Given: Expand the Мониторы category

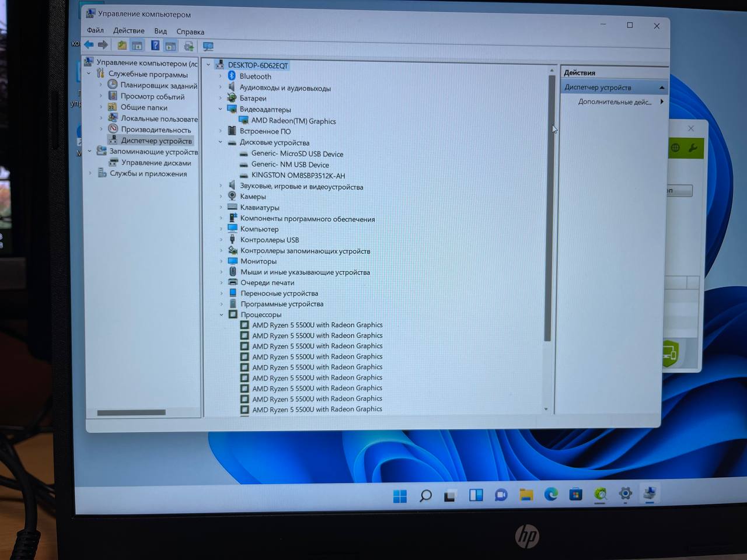Looking at the screenshot, I should coord(221,261).
